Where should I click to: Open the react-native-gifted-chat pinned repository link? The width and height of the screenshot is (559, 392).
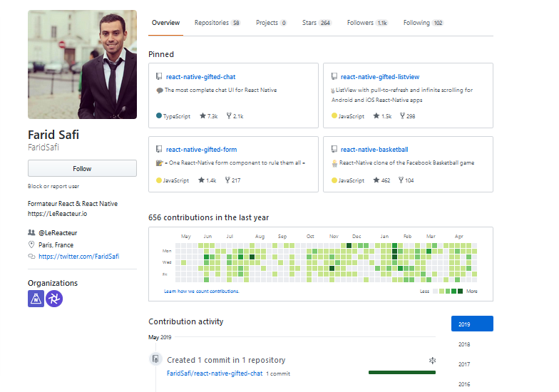click(x=200, y=76)
